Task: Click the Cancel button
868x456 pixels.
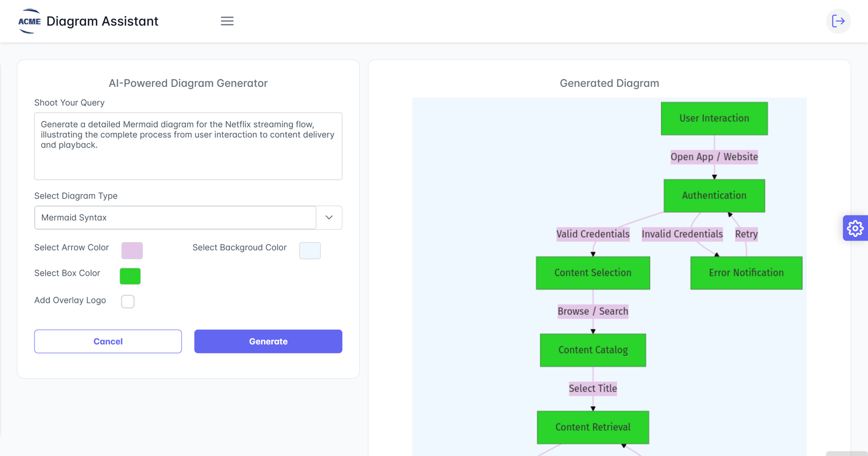Action: (x=108, y=341)
